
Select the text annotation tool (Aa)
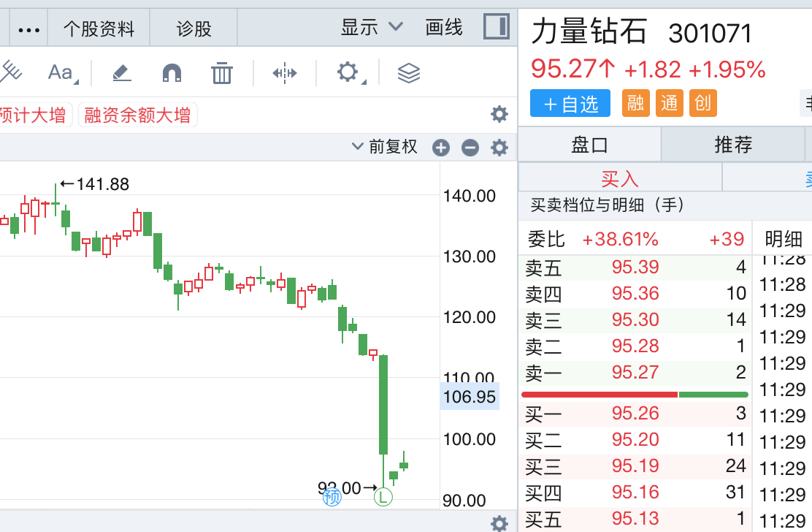click(61, 72)
